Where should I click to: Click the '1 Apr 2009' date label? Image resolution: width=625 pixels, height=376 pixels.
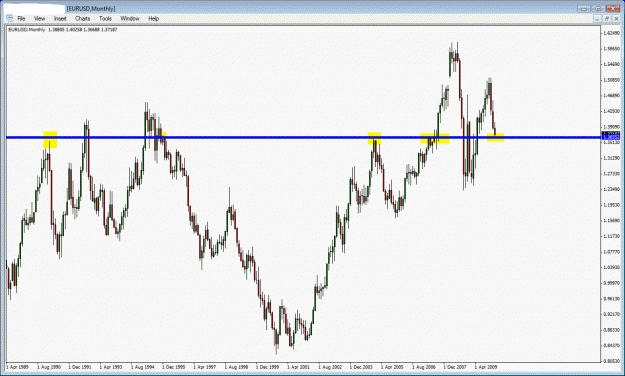point(486,367)
